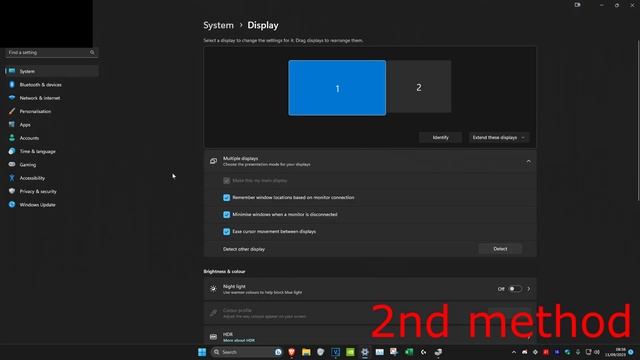Open the taskbar clock and date
Viewport: 640px width, 360px height.
point(616,352)
